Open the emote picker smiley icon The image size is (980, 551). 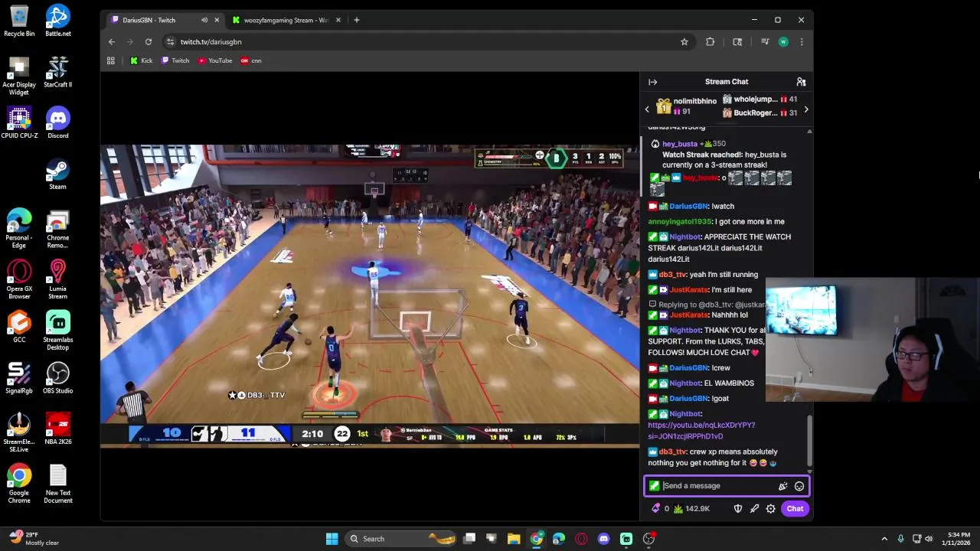click(799, 486)
